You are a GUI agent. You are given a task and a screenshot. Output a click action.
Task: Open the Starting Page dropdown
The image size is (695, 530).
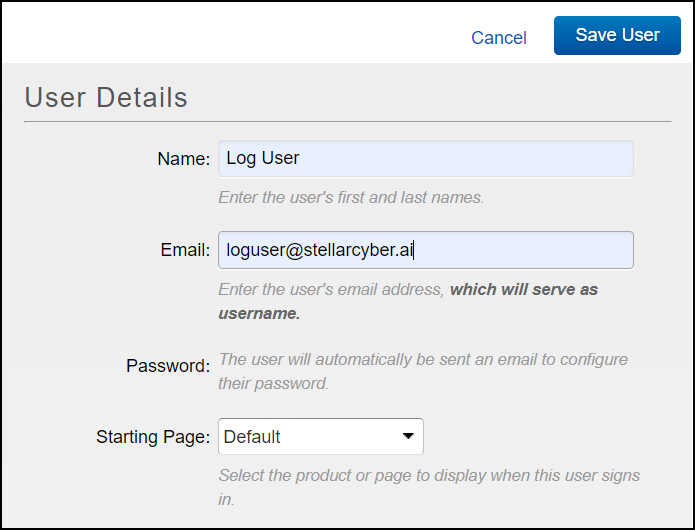pos(320,437)
